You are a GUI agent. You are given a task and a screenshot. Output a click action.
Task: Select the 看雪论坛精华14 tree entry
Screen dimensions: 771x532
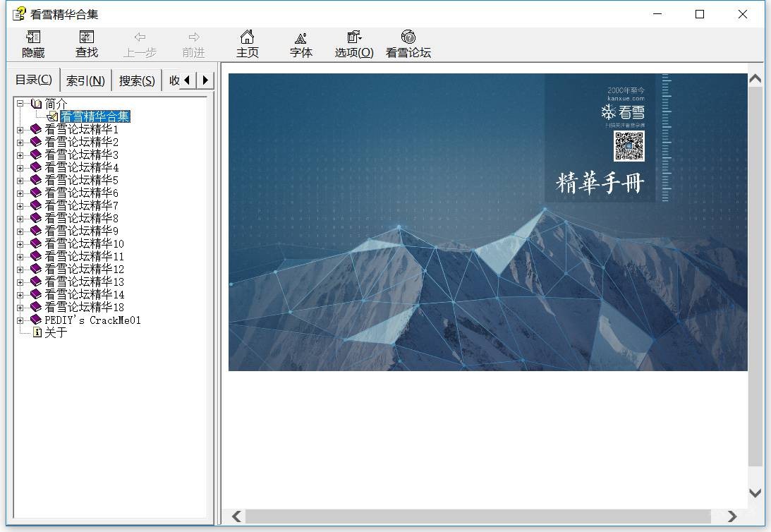pos(84,294)
